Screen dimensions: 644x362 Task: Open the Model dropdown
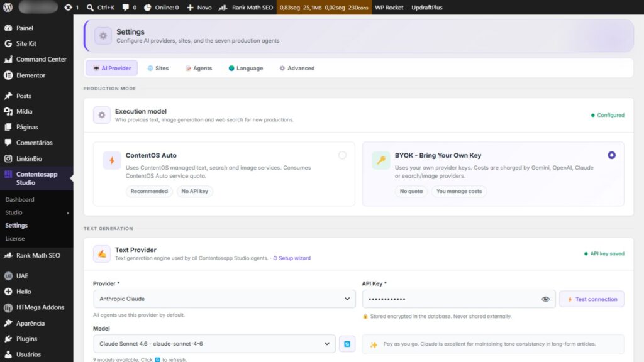(214, 344)
